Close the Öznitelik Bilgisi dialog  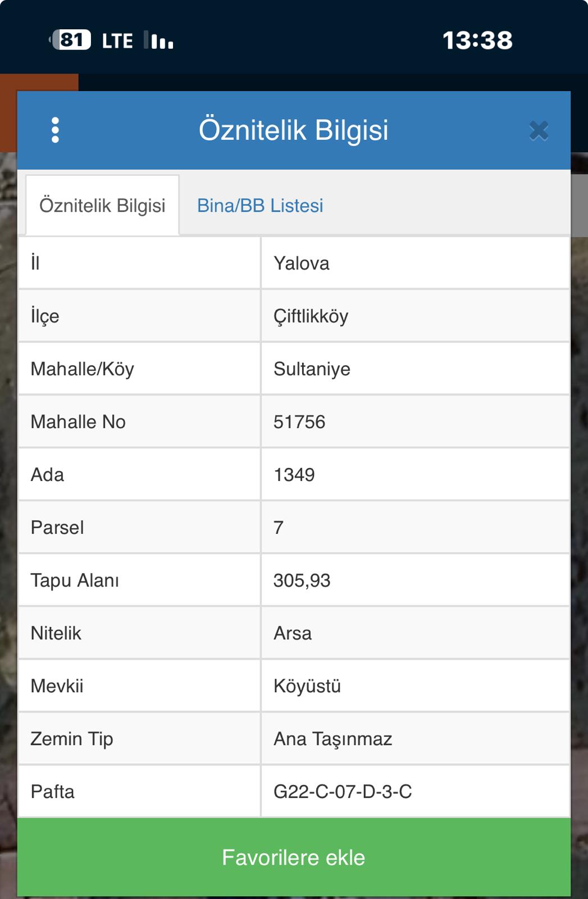(538, 131)
